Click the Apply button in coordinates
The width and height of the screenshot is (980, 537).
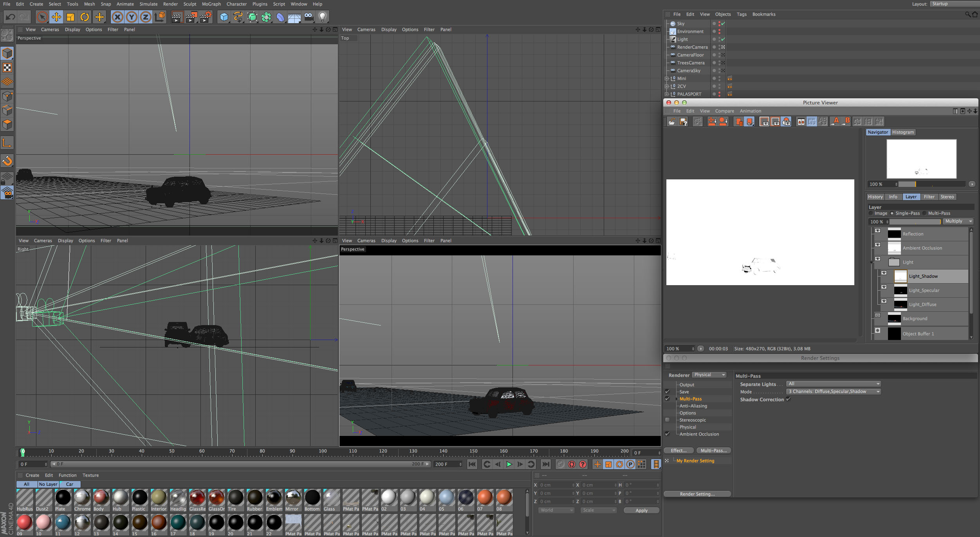641,510
